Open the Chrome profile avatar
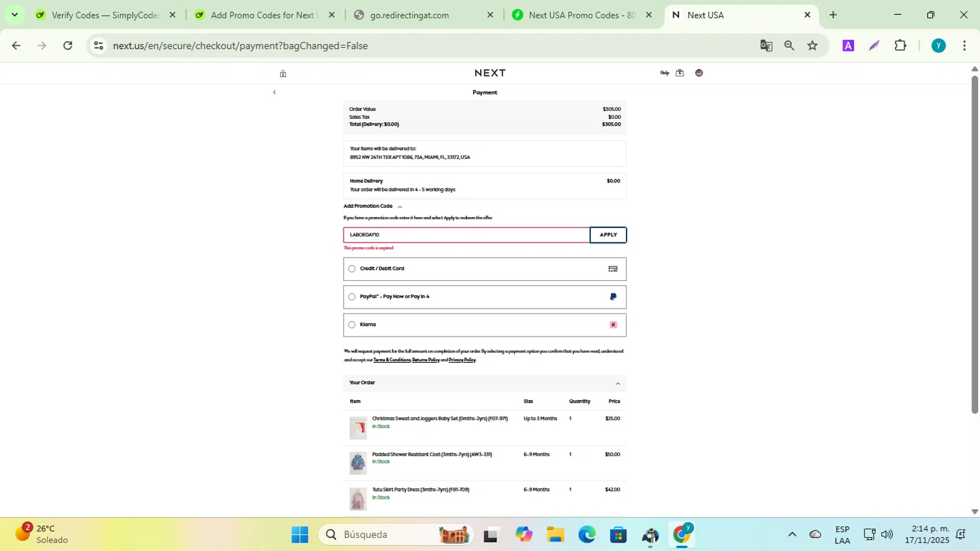The width and height of the screenshot is (980, 551). coord(939,46)
